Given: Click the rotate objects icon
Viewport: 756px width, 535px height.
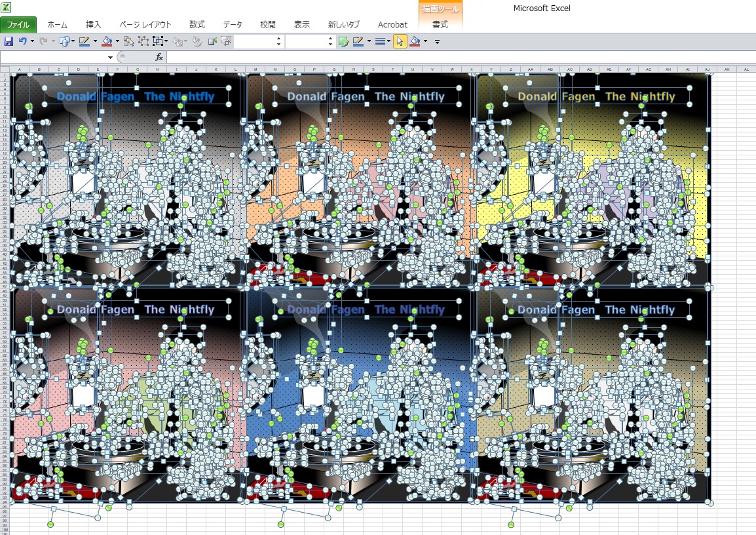Looking at the screenshot, I should 197,41.
